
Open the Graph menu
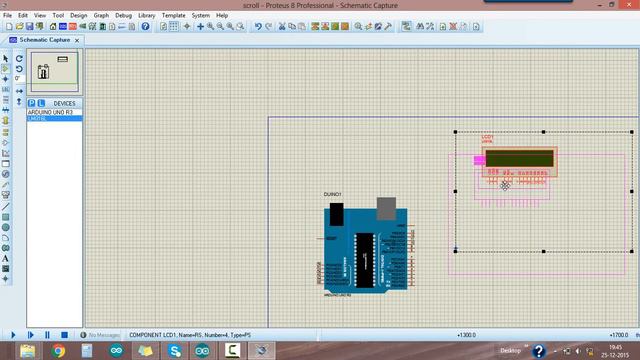click(101, 15)
